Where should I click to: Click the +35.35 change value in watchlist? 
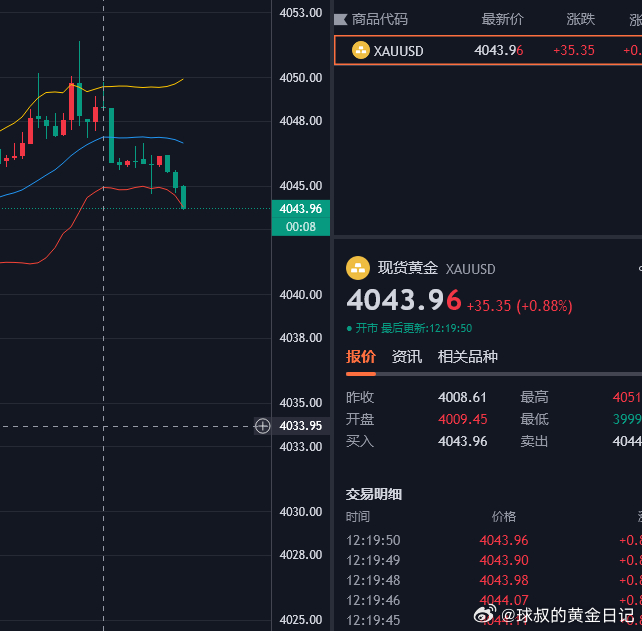(574, 50)
